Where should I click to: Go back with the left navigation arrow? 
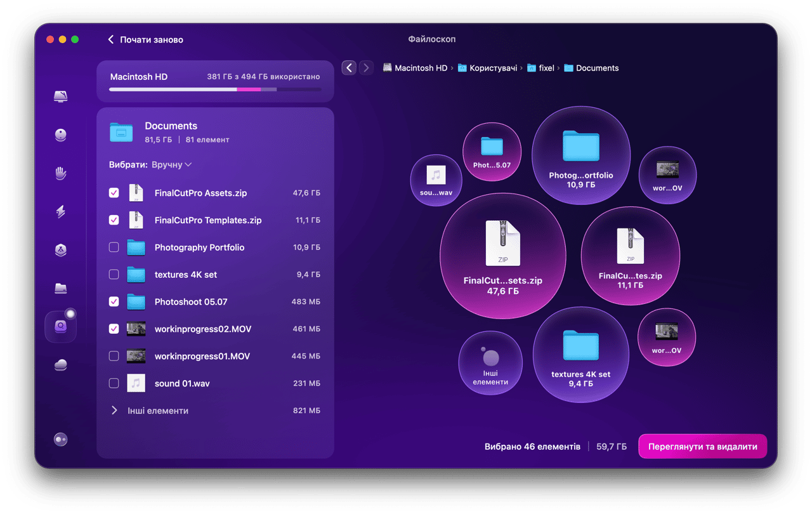click(x=349, y=68)
